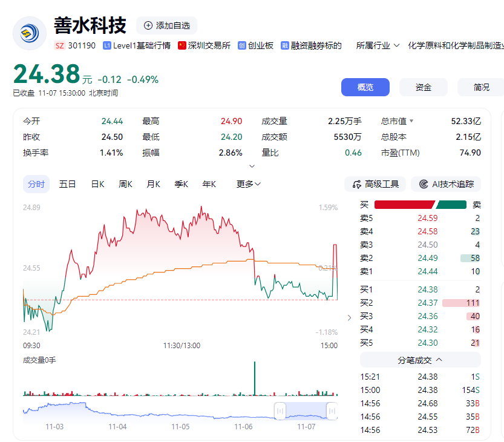Click the 善水科技 company logo
504x442 pixels.
click(30, 33)
